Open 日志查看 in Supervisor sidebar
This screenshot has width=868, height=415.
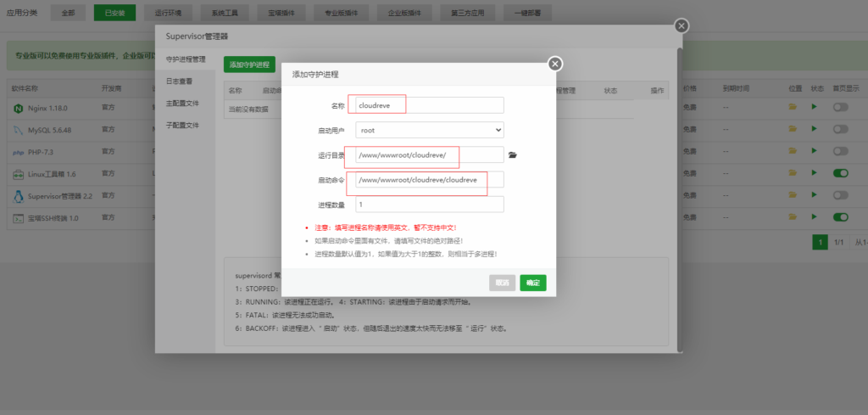point(186,81)
